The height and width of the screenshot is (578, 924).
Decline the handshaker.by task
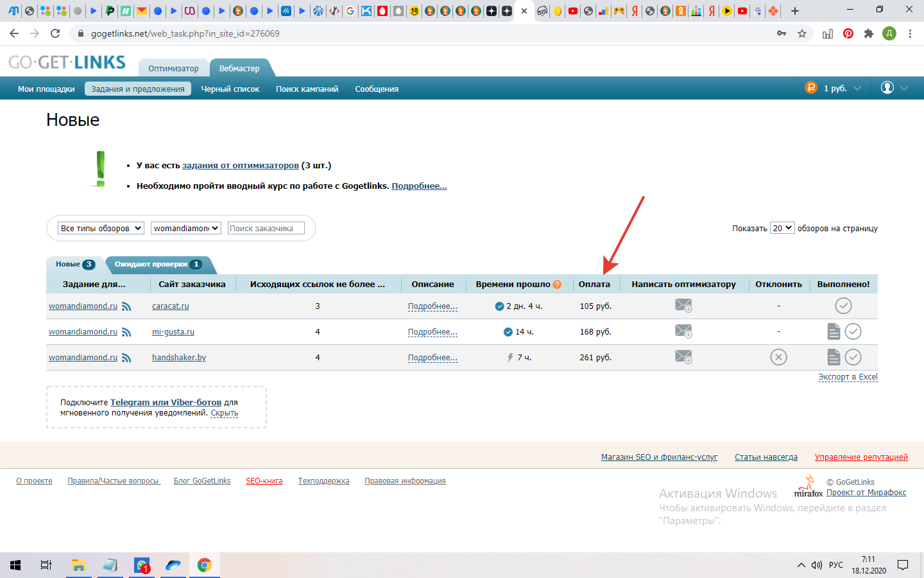(778, 357)
